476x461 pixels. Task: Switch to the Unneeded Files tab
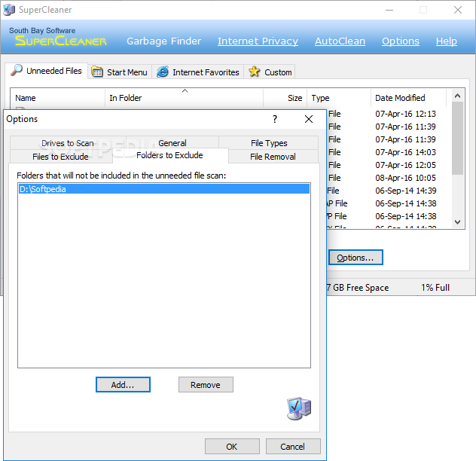pyautogui.click(x=47, y=71)
